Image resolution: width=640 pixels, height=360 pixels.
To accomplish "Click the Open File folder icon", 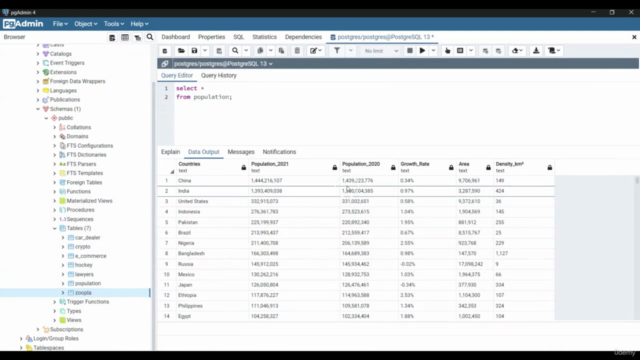I will (181, 51).
